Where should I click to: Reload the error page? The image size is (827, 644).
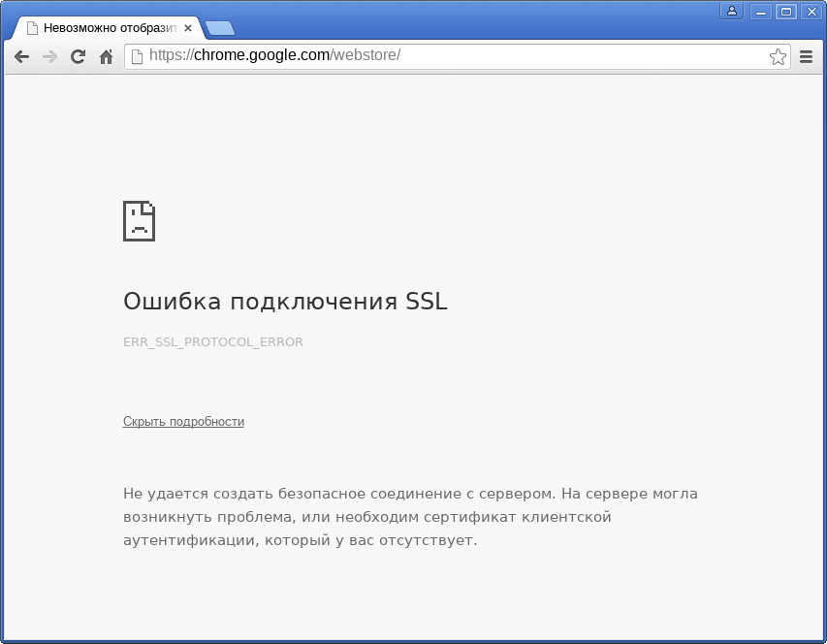(x=77, y=56)
